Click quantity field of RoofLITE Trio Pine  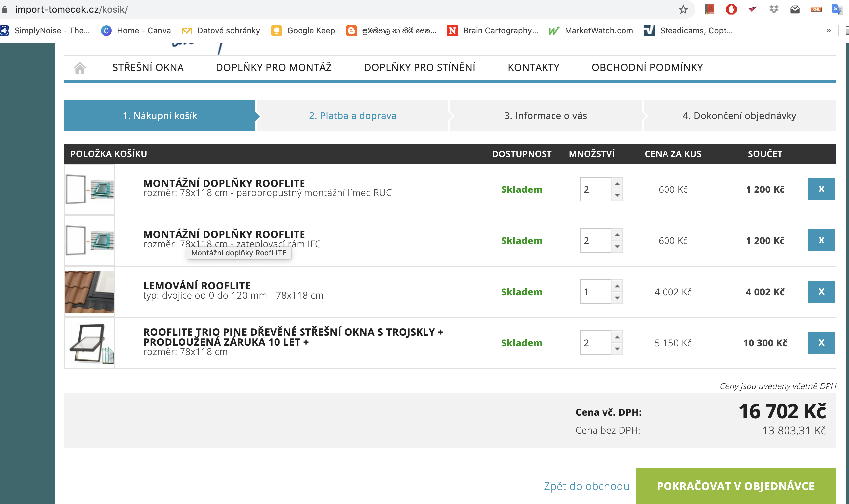(596, 343)
